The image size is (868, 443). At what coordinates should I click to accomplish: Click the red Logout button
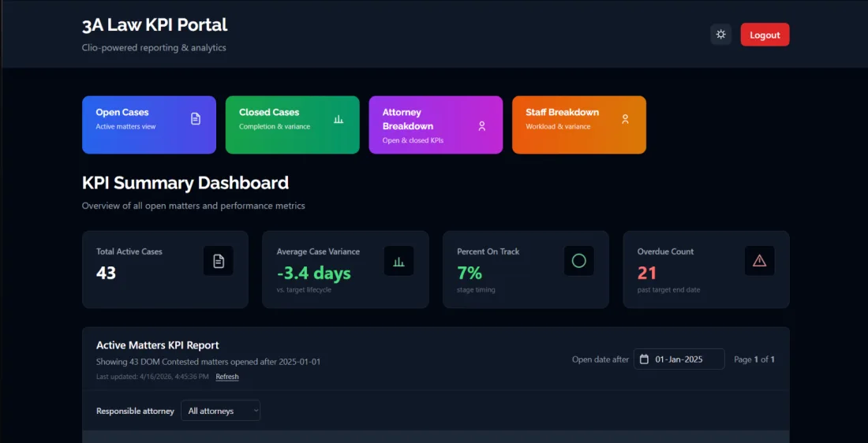[x=765, y=35]
